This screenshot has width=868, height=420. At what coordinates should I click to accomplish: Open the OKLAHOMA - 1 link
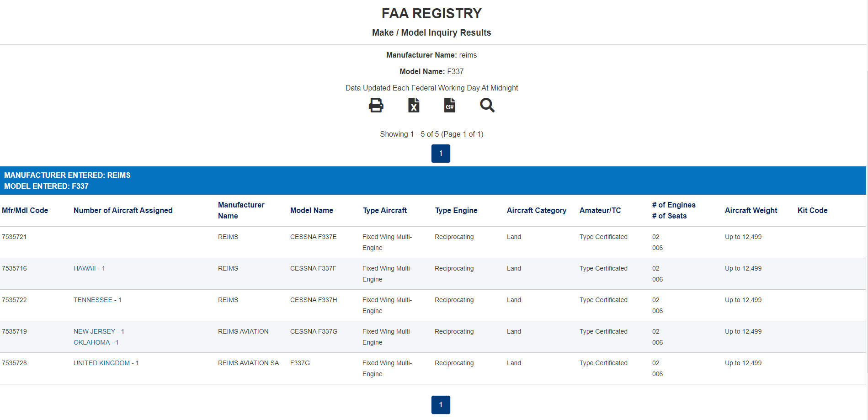pos(96,342)
